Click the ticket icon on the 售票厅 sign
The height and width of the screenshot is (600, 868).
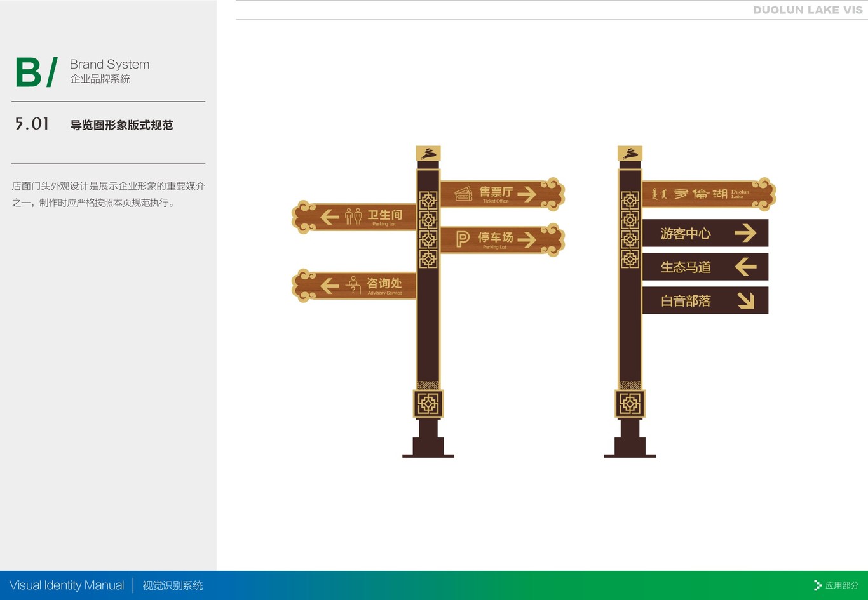click(x=463, y=193)
